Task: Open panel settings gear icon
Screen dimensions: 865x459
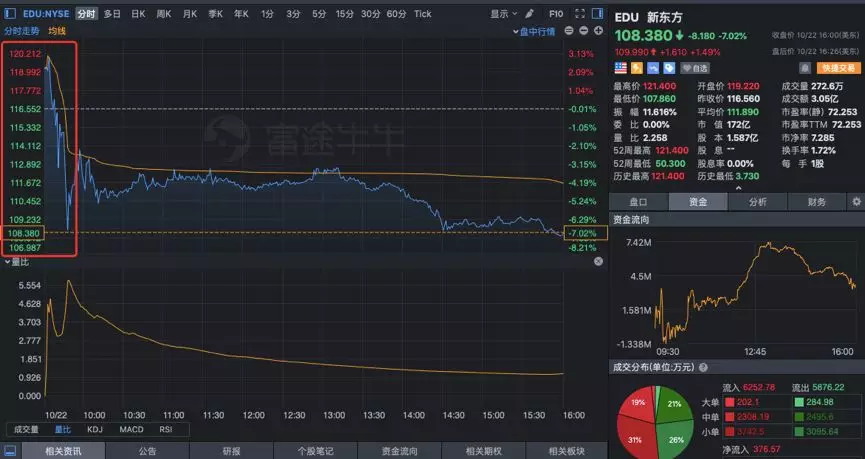Action: (x=856, y=202)
